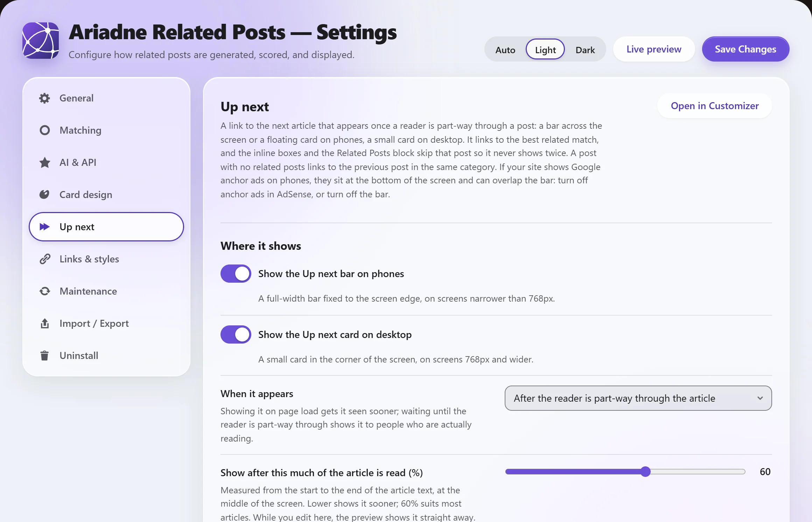Screen dimensions: 812x522
Task: Click the Ariadne network logo icon
Action: 41,41
